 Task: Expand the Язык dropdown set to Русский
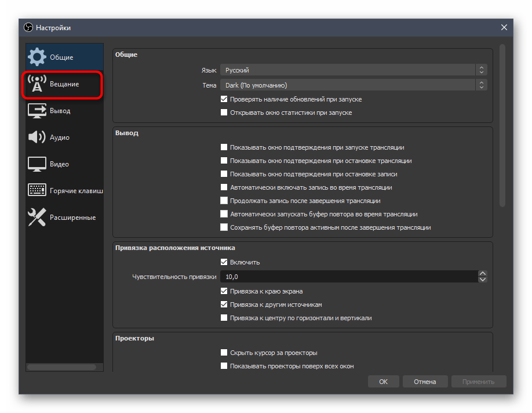354,70
